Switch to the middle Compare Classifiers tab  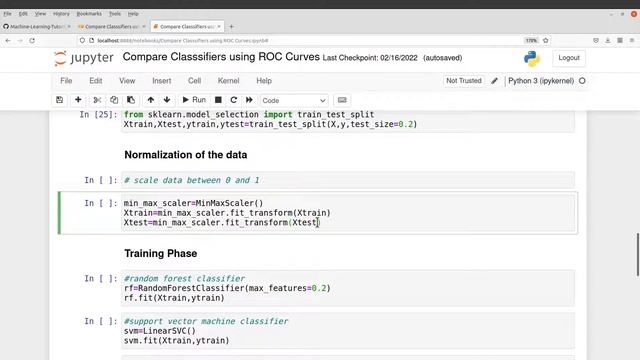pyautogui.click(x=111, y=27)
